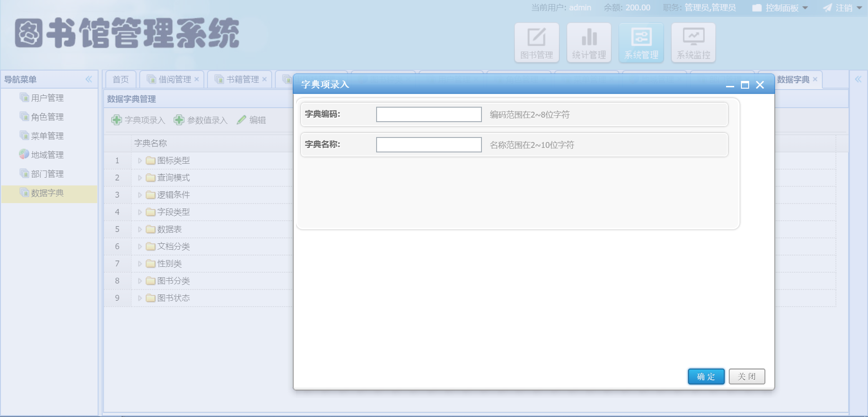Click the 确定 button in the dialog
The height and width of the screenshot is (417, 868).
pos(706,376)
